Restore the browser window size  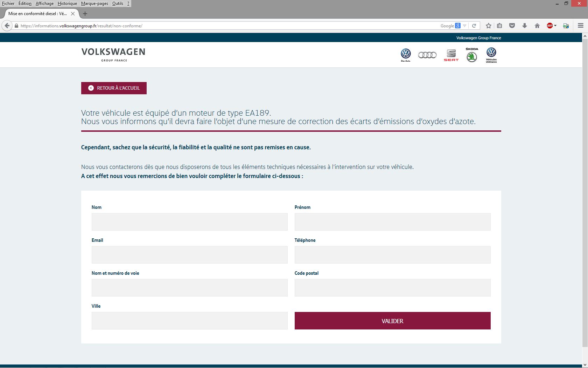[x=566, y=4]
